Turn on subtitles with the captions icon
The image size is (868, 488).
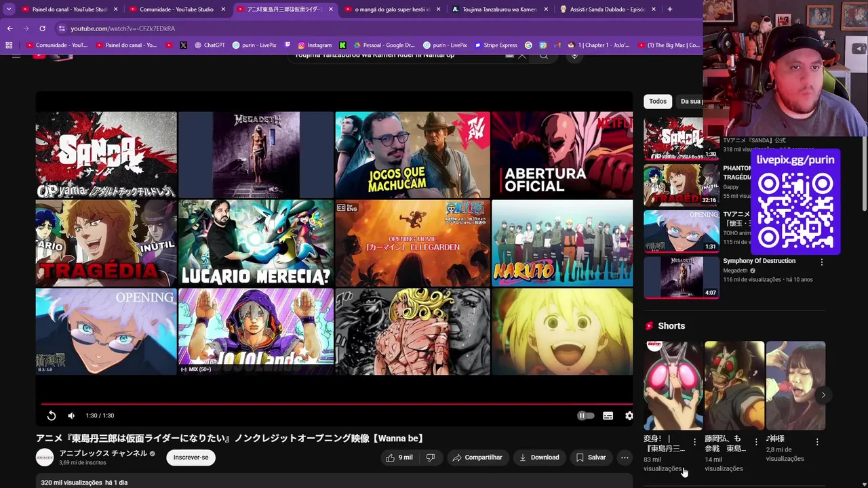608,415
